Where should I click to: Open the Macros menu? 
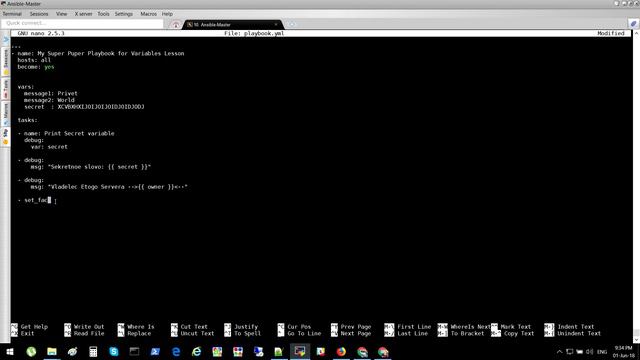coord(149,14)
